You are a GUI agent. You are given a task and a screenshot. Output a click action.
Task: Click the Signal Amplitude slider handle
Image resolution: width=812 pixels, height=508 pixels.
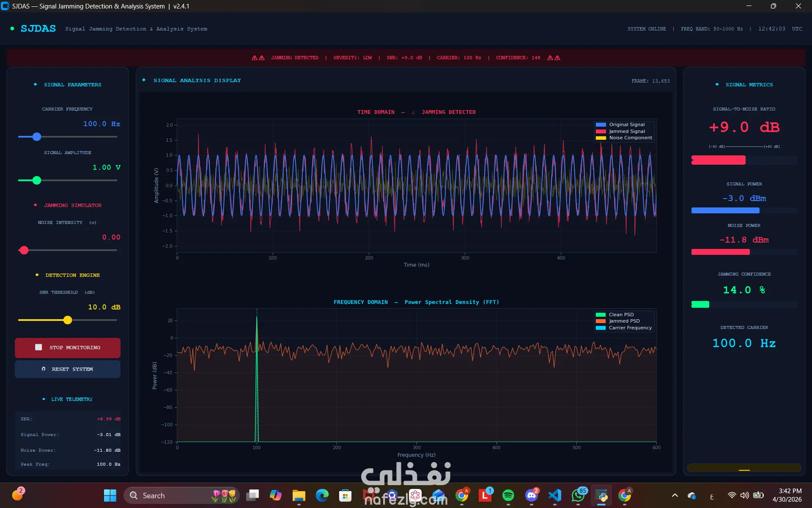(x=37, y=180)
